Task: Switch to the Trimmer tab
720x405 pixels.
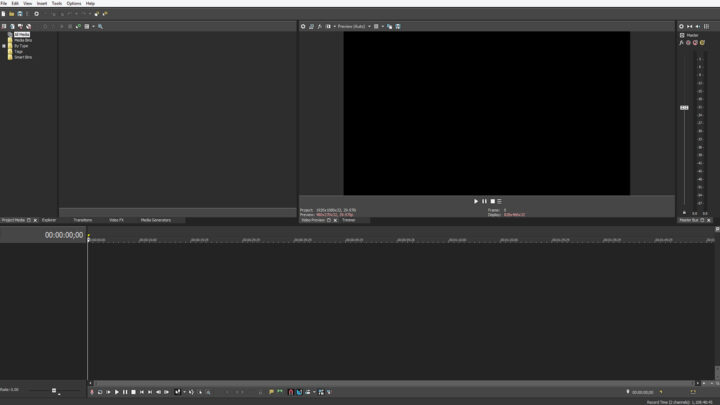Action: click(349, 220)
